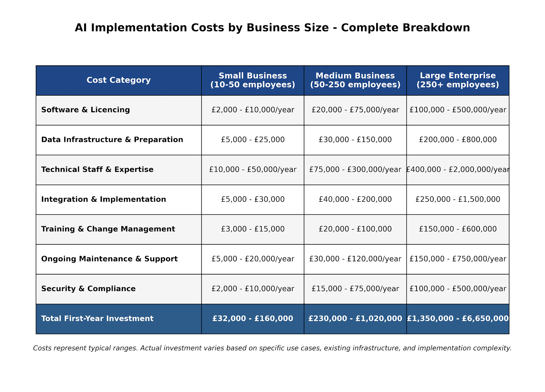Click Small Business Training cost £3,000 - £15,000
Viewport: 545px width, 392px height.
252,229
